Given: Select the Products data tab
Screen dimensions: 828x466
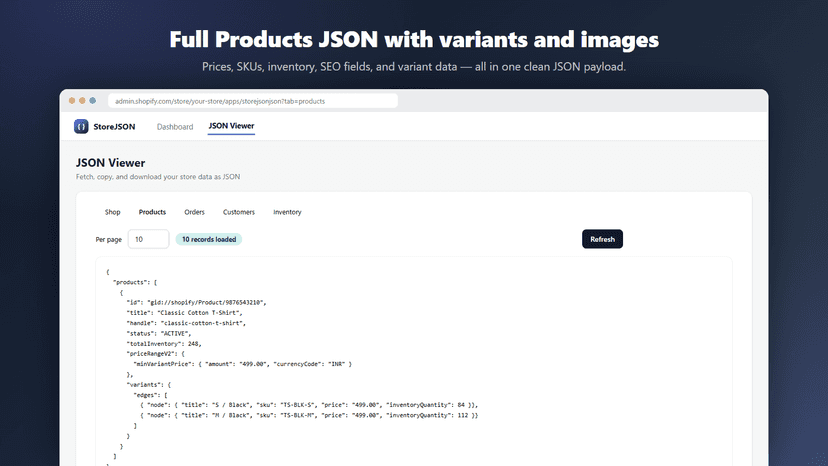Looking at the screenshot, I should (x=152, y=212).
